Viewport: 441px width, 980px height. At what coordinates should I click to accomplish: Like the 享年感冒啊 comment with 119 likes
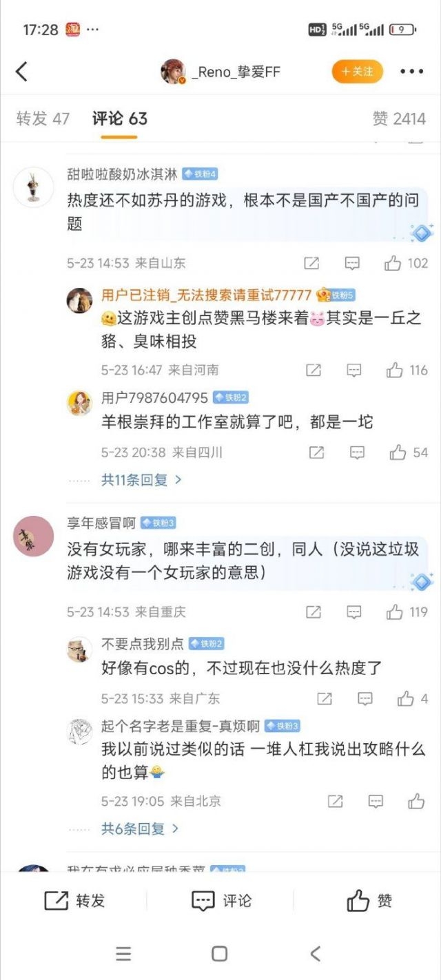407,612
